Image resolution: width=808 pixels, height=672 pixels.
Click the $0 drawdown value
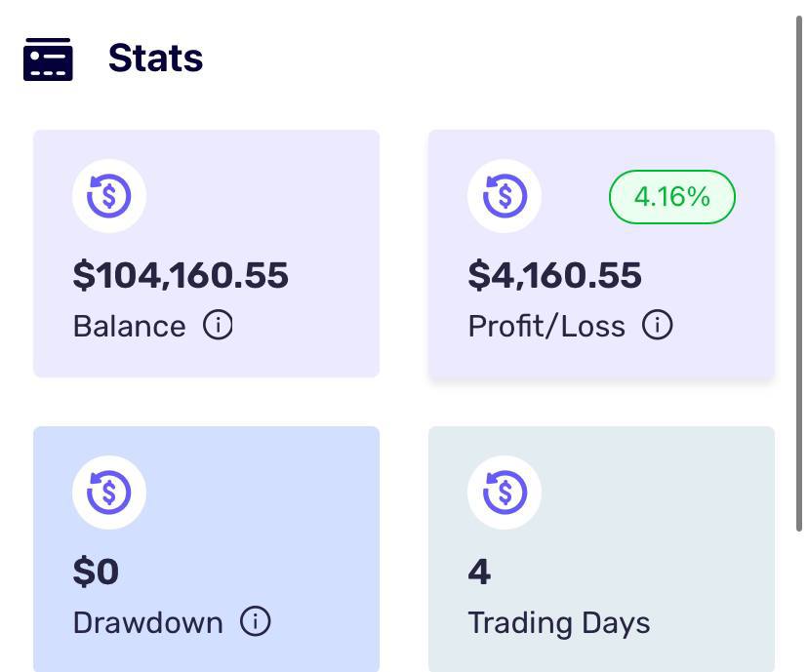pyautogui.click(x=96, y=572)
